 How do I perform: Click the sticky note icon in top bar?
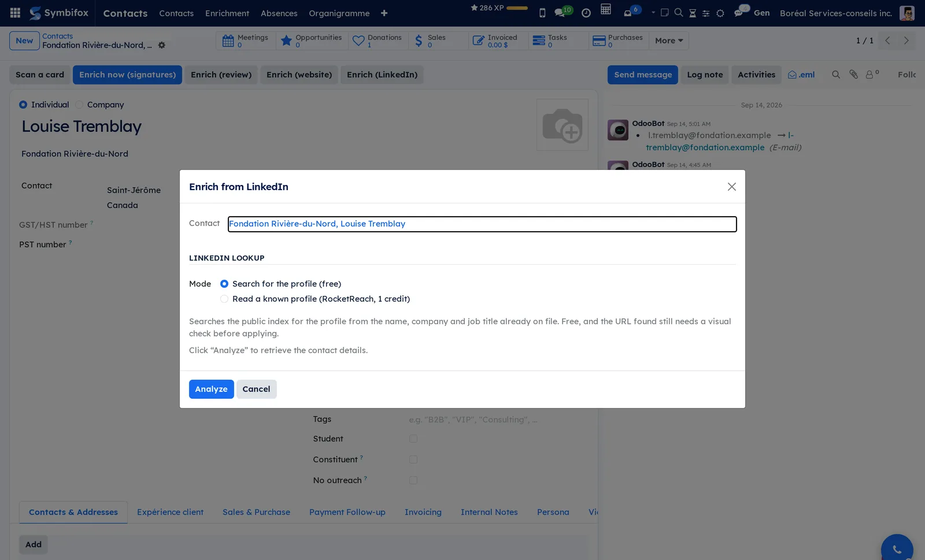tap(665, 13)
